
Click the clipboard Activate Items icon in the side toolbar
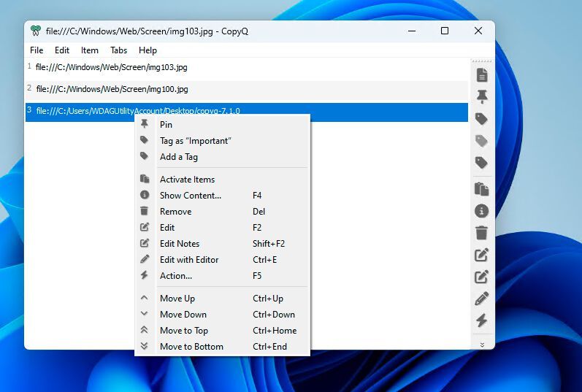point(481,189)
